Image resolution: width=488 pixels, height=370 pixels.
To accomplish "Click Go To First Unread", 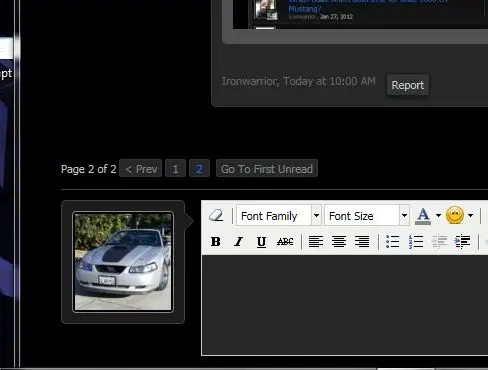I will click(267, 169).
